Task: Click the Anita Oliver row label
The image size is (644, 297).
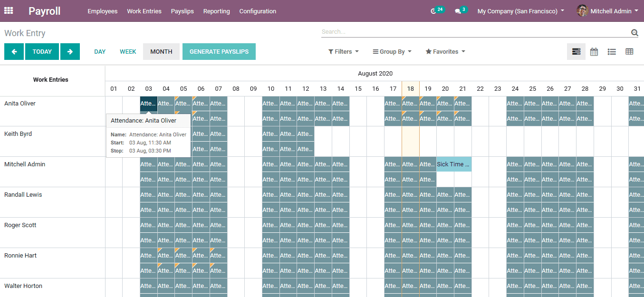Action: (20, 104)
